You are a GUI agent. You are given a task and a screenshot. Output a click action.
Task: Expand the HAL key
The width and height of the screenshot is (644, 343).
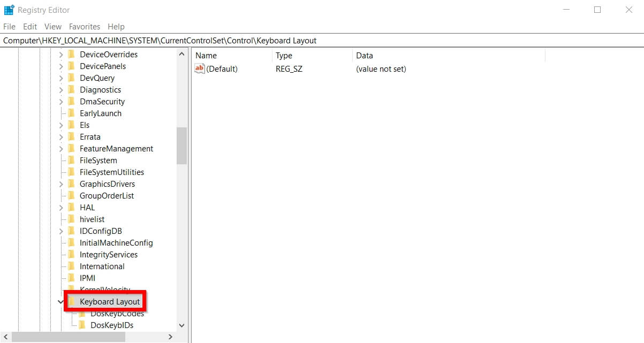(62, 207)
